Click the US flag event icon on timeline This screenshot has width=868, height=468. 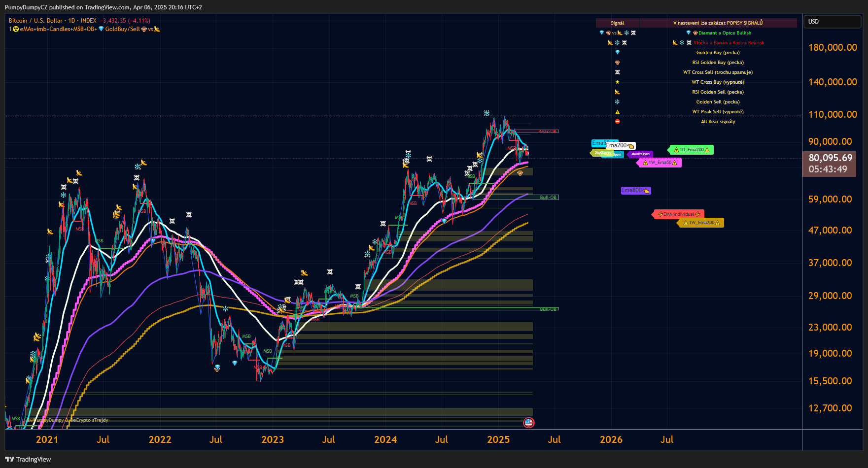point(528,422)
